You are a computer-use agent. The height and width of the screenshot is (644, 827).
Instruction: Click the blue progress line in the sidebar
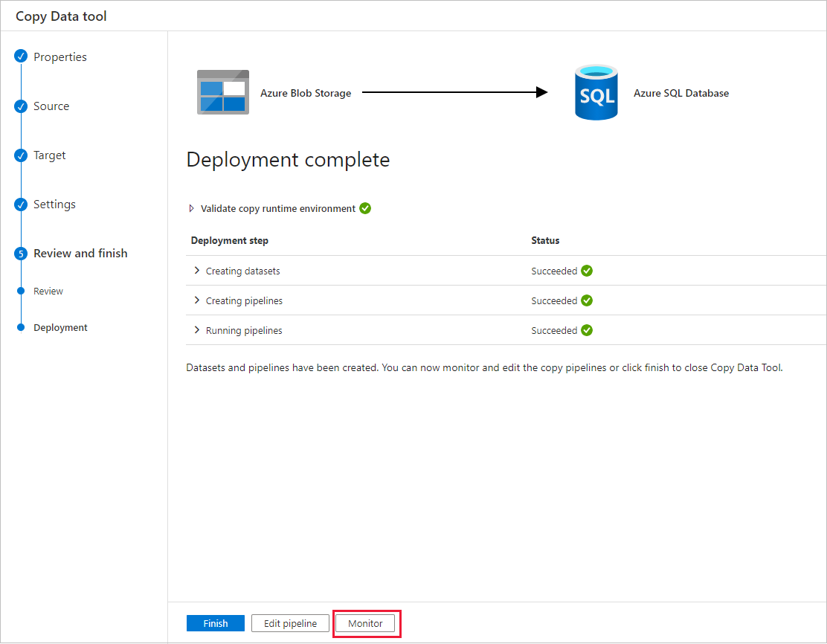[x=20, y=178]
